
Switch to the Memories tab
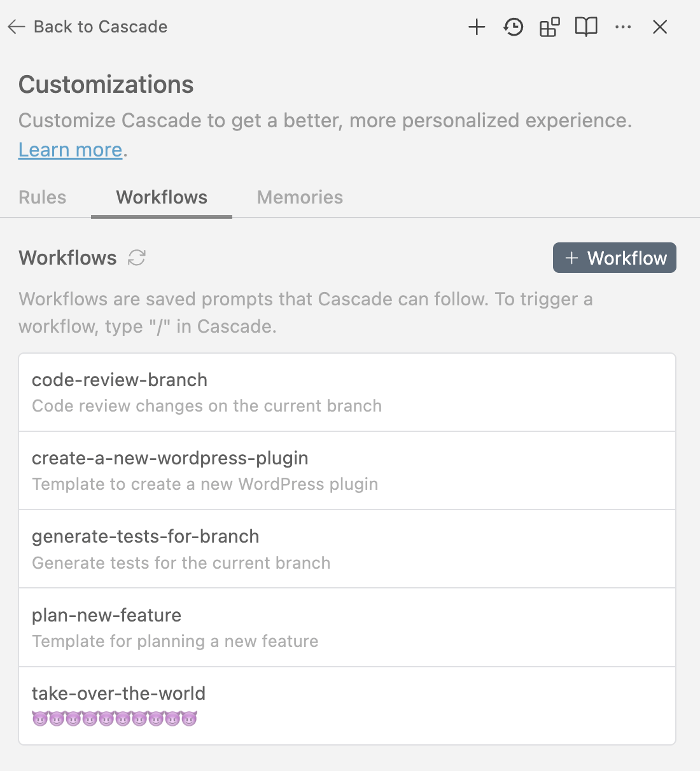point(300,197)
